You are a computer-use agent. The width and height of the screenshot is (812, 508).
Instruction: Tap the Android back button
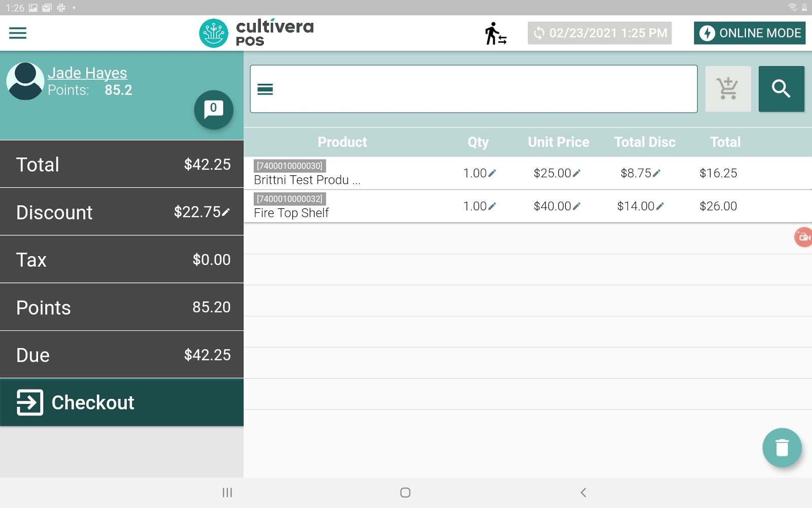coord(583,492)
